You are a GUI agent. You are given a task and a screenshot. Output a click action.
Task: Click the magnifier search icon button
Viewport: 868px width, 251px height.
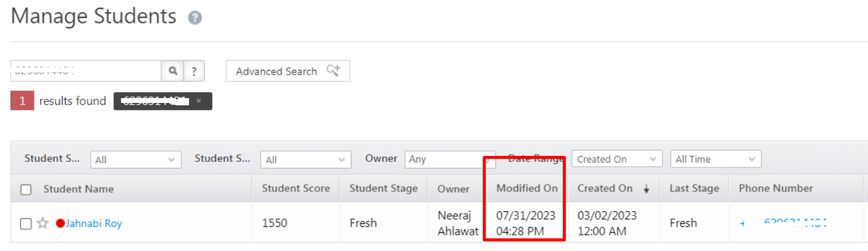[x=172, y=71]
